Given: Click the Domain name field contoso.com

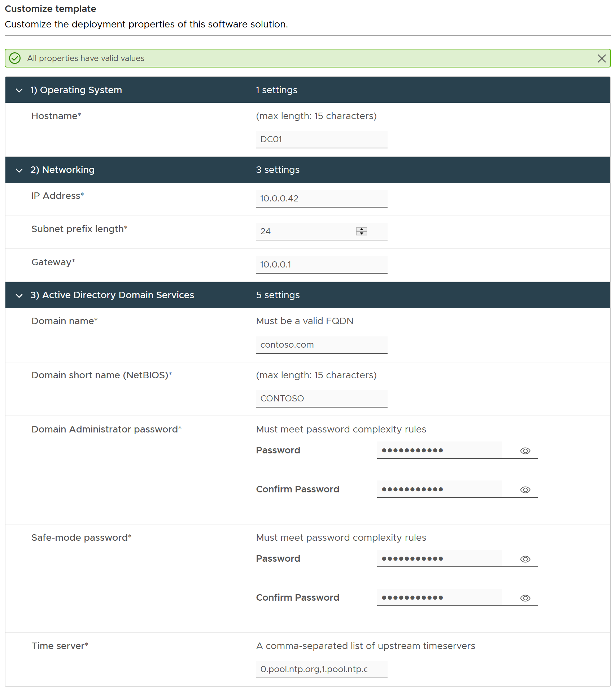Looking at the screenshot, I should [x=322, y=345].
